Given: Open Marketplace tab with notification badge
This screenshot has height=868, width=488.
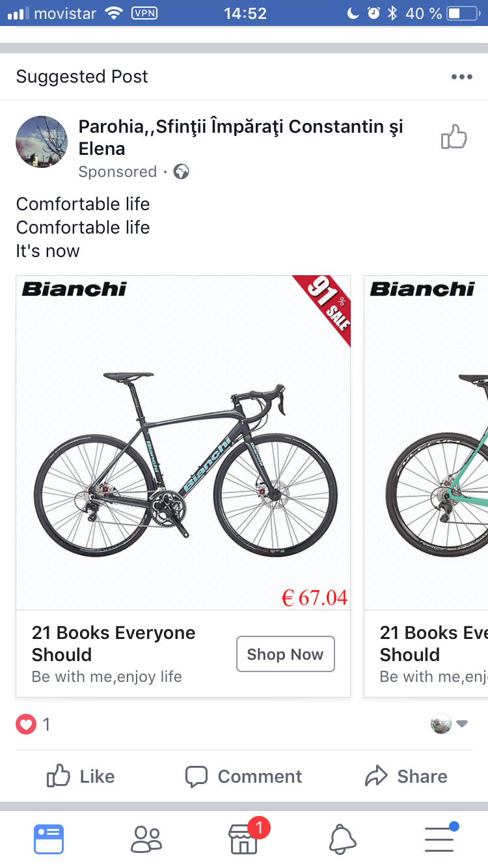Looking at the screenshot, I should click(244, 839).
